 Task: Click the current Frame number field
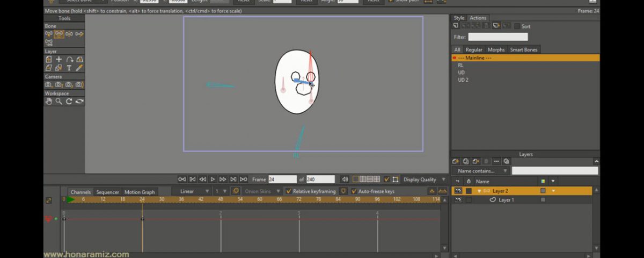point(282,180)
